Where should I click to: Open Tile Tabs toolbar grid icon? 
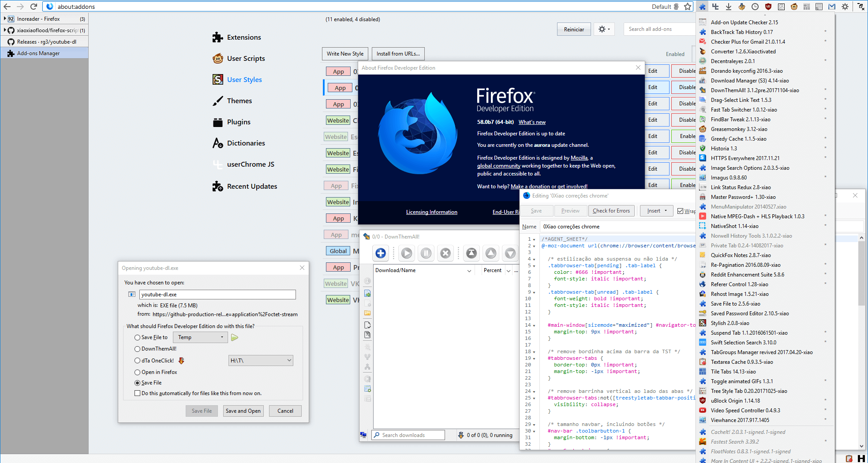(x=806, y=7)
